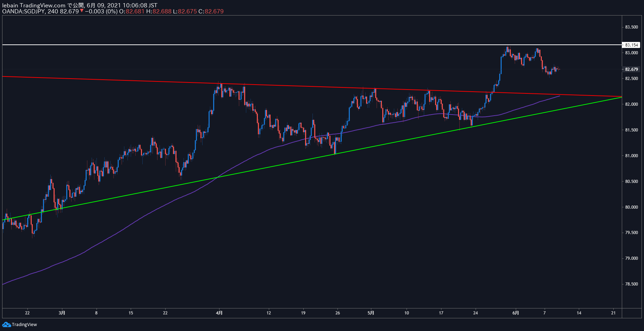Click the 82.000 price axis label
The width and height of the screenshot is (644, 331).
tap(631, 104)
